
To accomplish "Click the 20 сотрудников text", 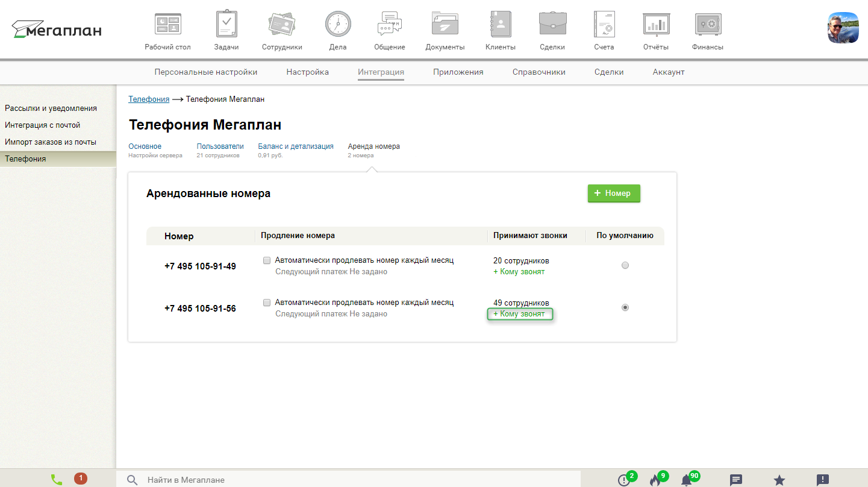I will coord(521,261).
